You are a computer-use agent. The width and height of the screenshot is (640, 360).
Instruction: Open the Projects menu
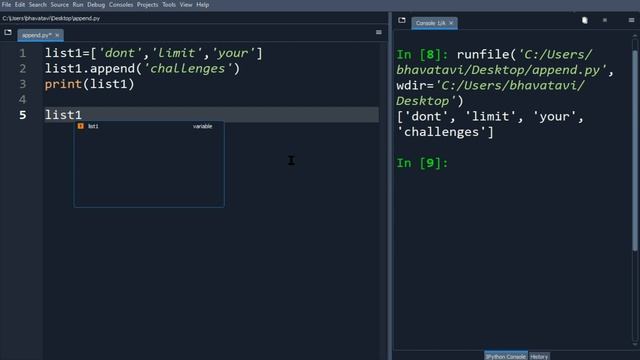click(147, 5)
